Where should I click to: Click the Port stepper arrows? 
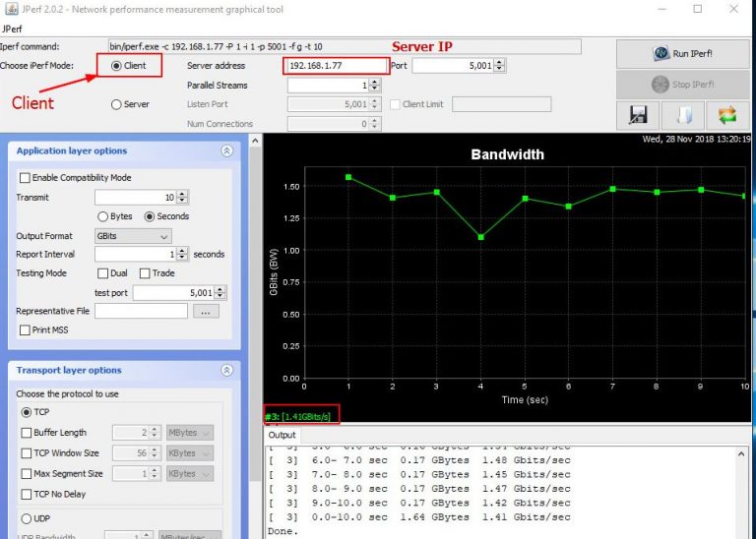click(499, 66)
